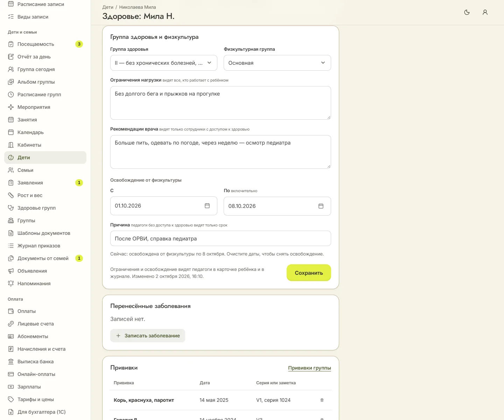Click the Причина text field
The image size is (504, 420).
click(220, 238)
